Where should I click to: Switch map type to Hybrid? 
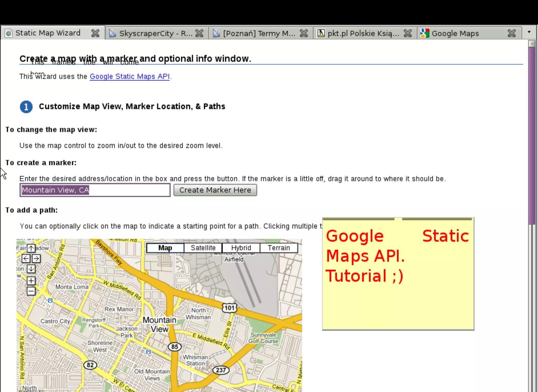[x=241, y=248]
